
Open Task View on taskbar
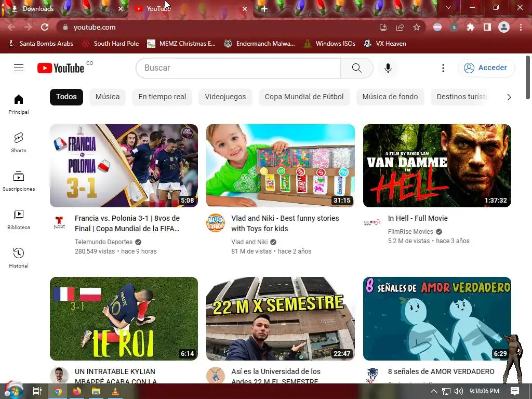tap(37, 391)
